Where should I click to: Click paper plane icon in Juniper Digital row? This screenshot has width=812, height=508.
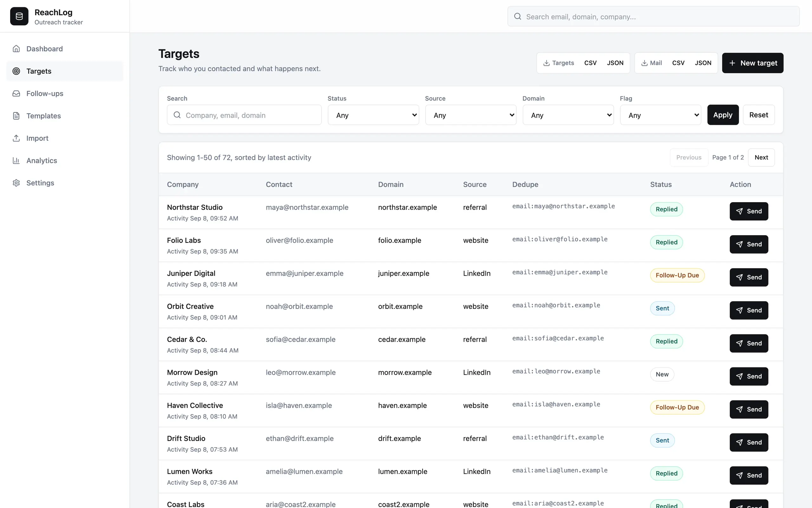(x=739, y=277)
